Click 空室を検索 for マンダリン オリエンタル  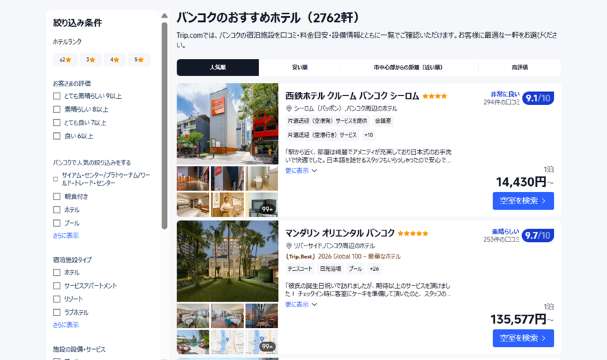pos(523,338)
